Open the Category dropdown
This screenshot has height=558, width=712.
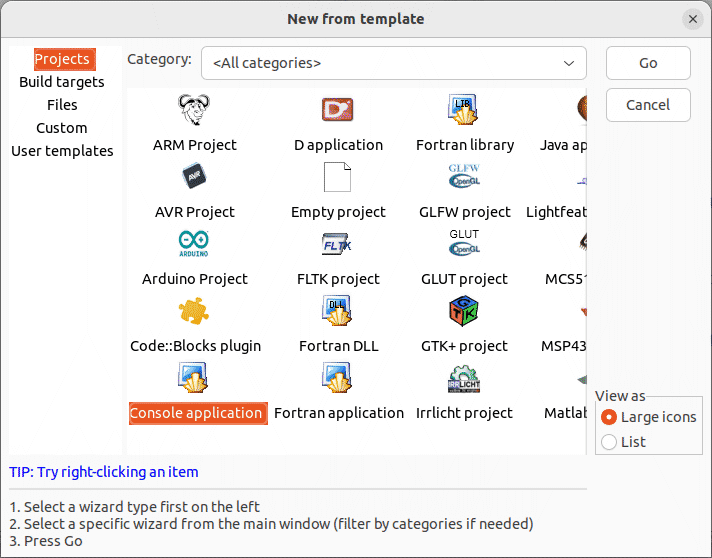(393, 63)
